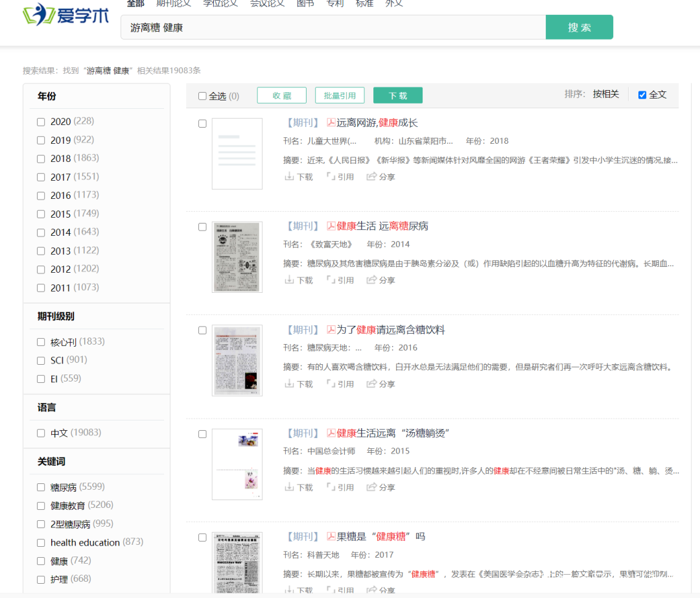Tick the 全选 select-all checkbox
The image size is (700, 598).
click(202, 96)
